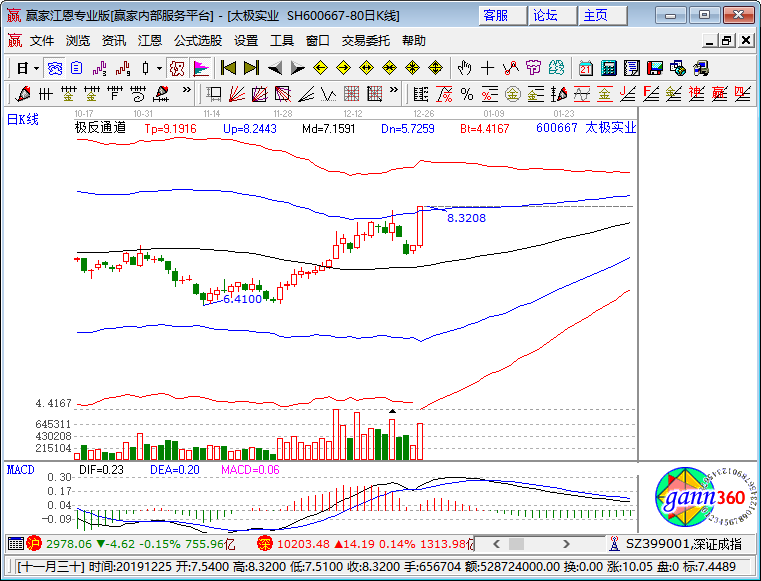Click the yellow diamond four-way compress icon

413,68
